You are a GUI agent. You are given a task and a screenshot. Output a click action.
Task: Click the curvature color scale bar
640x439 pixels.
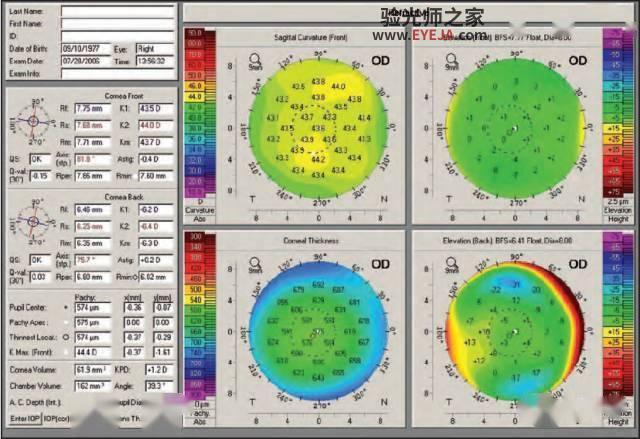coord(200,113)
